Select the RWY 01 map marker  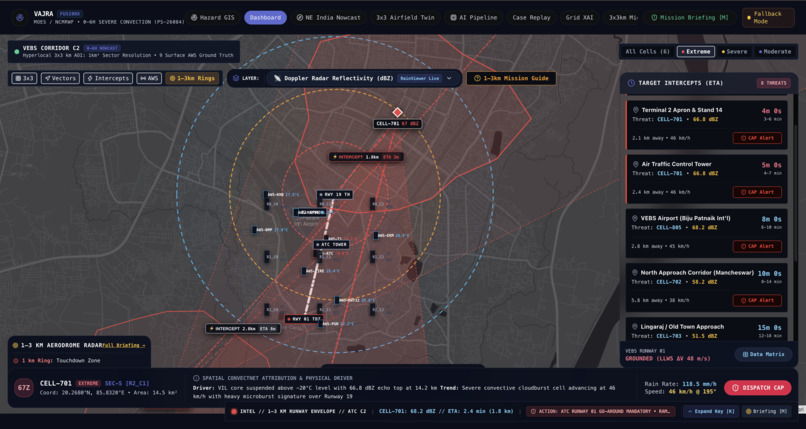pyautogui.click(x=303, y=319)
